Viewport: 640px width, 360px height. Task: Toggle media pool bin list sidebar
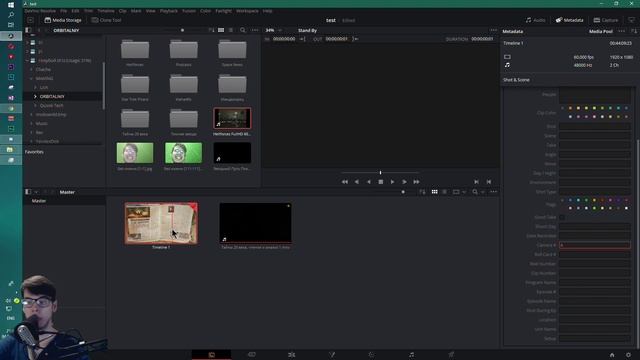pos(28,192)
